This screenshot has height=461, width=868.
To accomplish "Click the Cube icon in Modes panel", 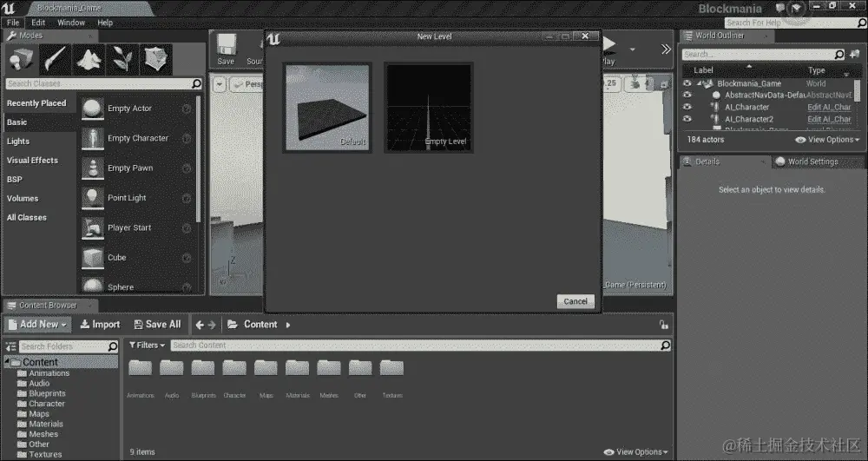I will 93,258.
